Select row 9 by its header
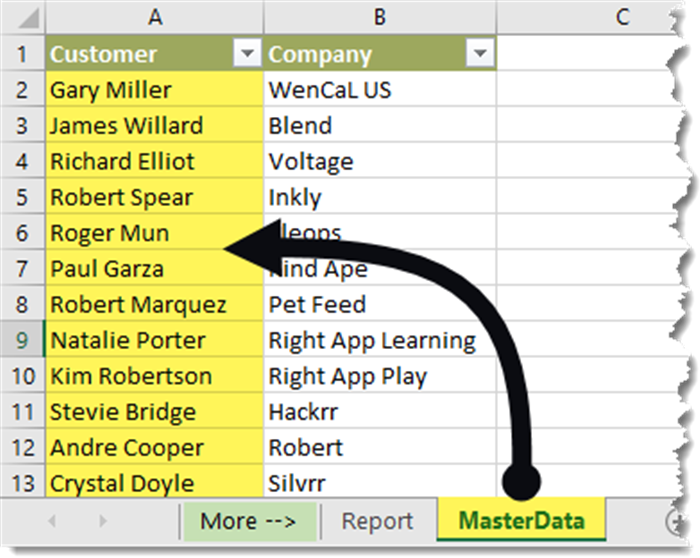The height and width of the screenshot is (558, 700). [22, 340]
